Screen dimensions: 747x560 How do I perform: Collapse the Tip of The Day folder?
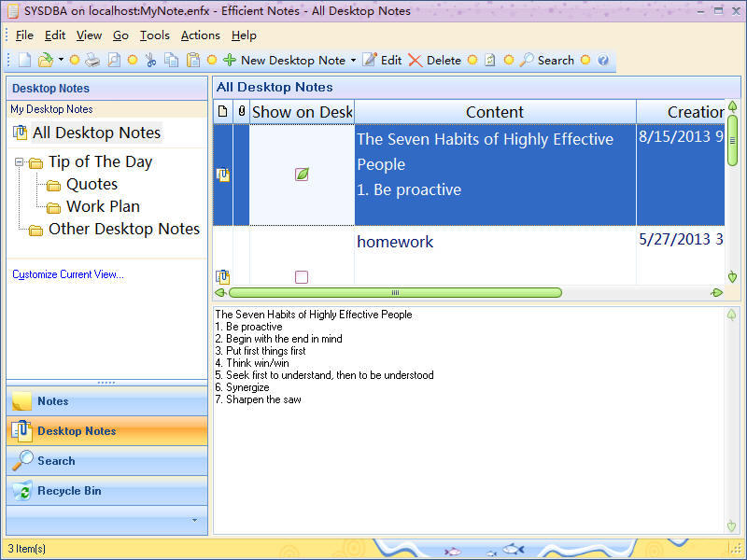pyautogui.click(x=19, y=161)
